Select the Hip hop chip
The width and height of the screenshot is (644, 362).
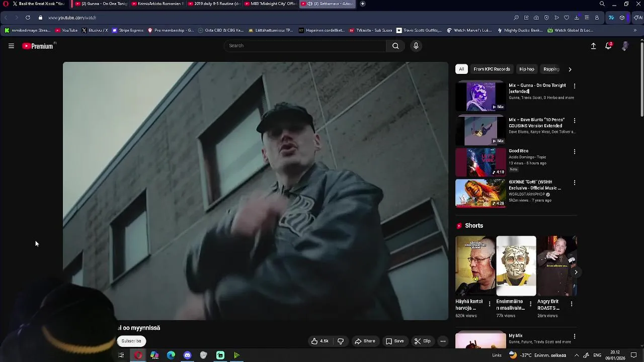point(527,69)
